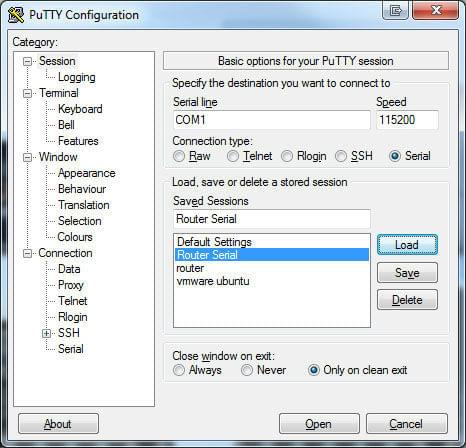466x448 pixels.
Task: Click the Open button to connect
Action: coord(319,424)
